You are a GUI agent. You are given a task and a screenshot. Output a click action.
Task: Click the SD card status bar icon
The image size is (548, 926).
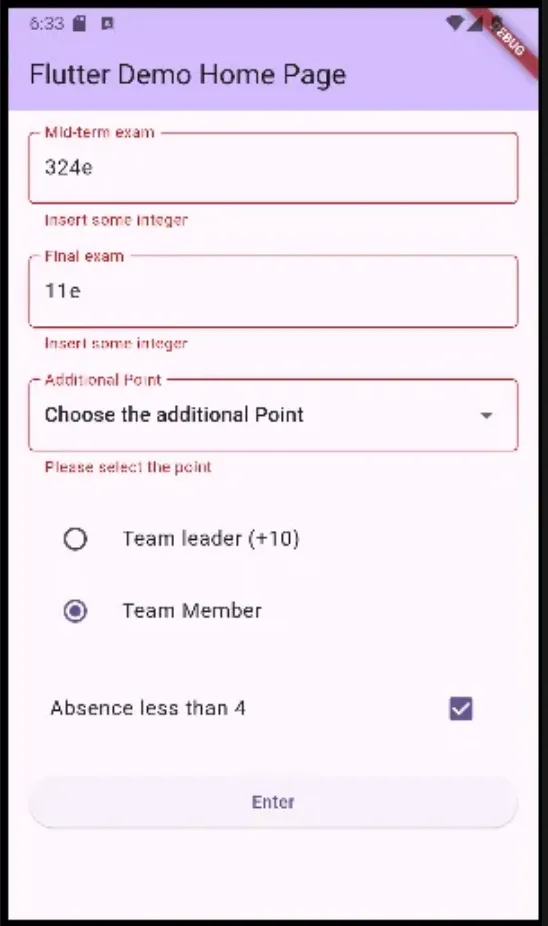pyautogui.click(x=79, y=24)
